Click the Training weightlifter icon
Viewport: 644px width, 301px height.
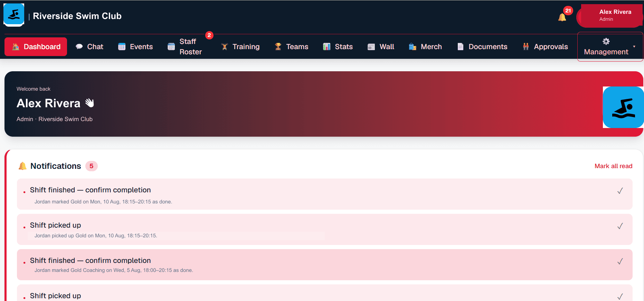pos(225,47)
